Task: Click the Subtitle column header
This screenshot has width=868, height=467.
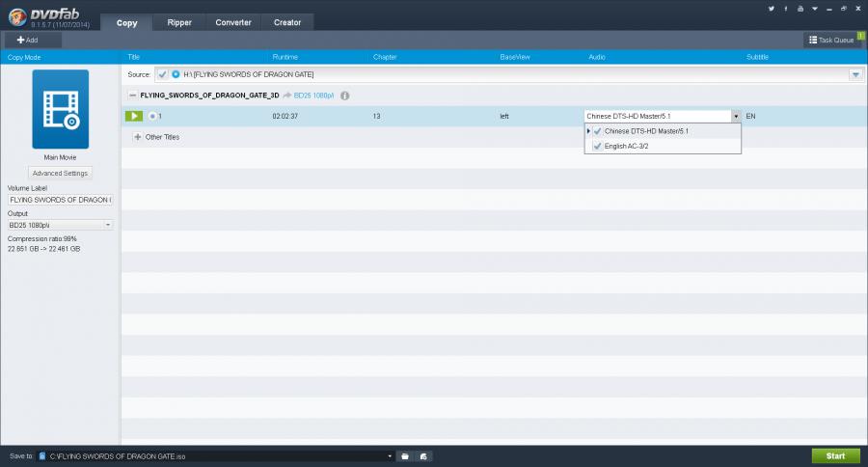Action: coord(757,57)
